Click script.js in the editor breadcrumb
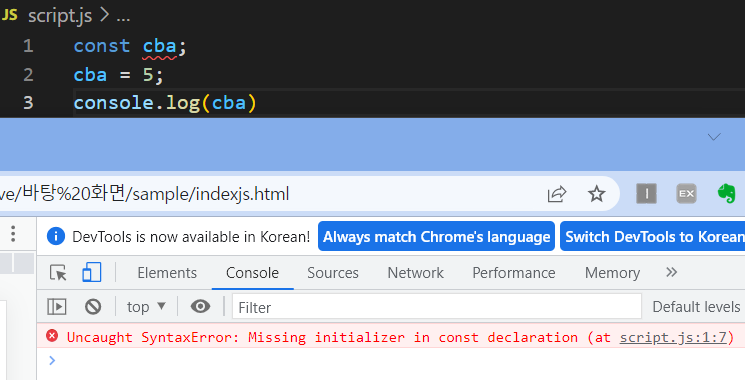This screenshot has width=745, height=380. pyautogui.click(x=60, y=16)
